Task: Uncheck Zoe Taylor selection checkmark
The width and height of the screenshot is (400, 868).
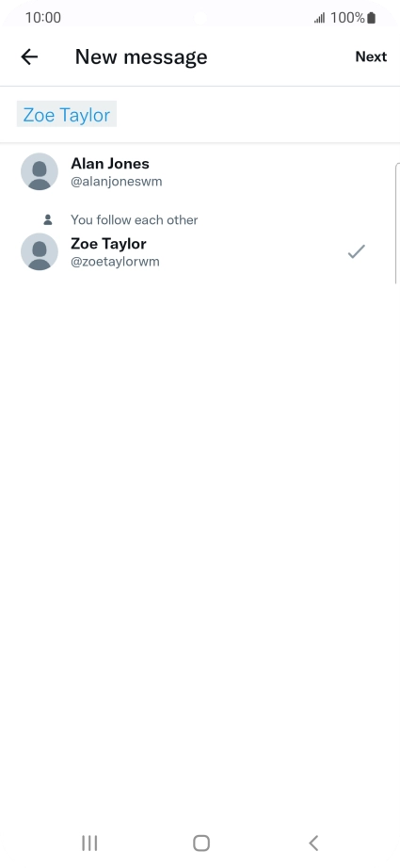Action: (357, 252)
